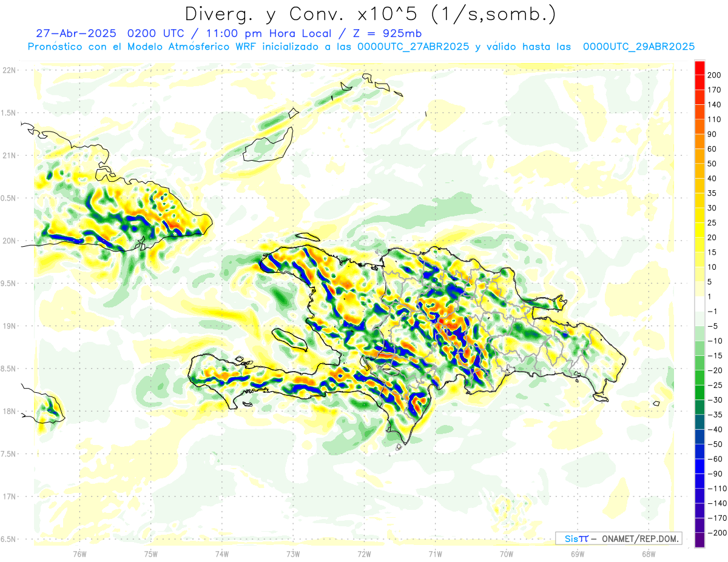The height and width of the screenshot is (562, 728).
Task: Click the '-1' colorbar value
Action: pos(713,312)
